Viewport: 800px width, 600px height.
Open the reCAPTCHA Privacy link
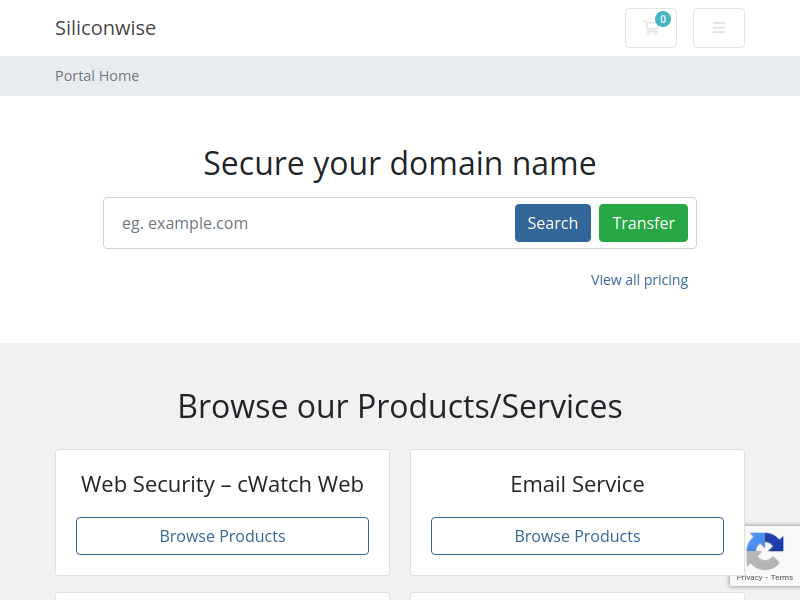tap(749, 578)
